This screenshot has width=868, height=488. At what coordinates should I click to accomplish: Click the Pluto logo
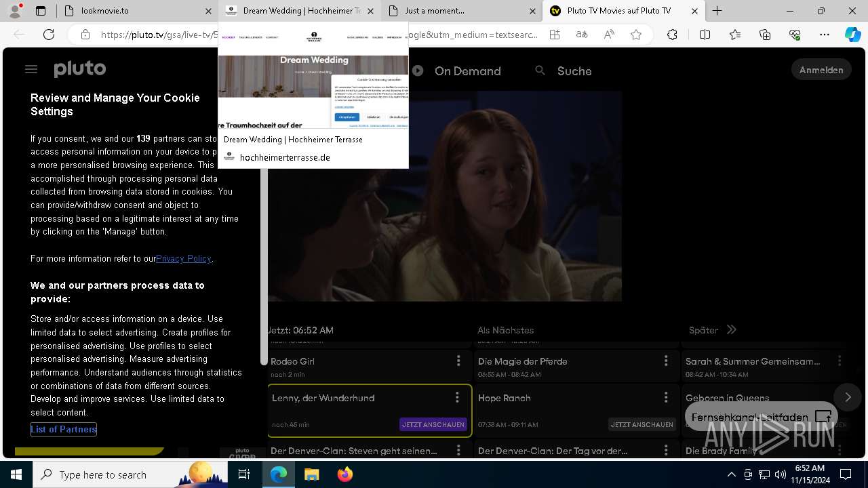click(x=80, y=69)
